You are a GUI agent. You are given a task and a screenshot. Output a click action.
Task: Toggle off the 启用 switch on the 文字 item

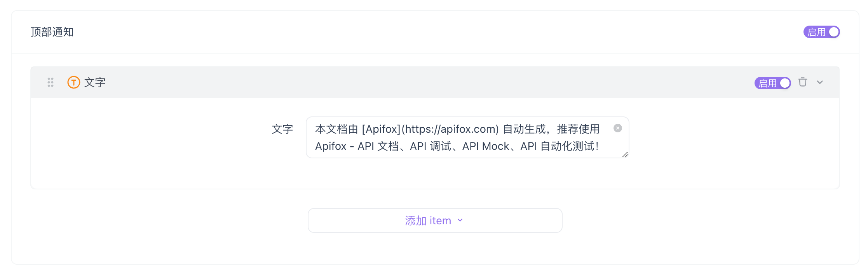[x=772, y=83]
